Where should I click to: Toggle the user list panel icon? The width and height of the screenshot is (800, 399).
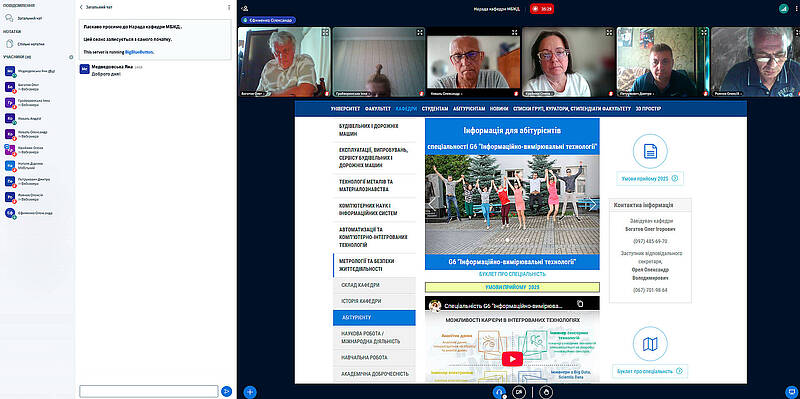[245, 8]
